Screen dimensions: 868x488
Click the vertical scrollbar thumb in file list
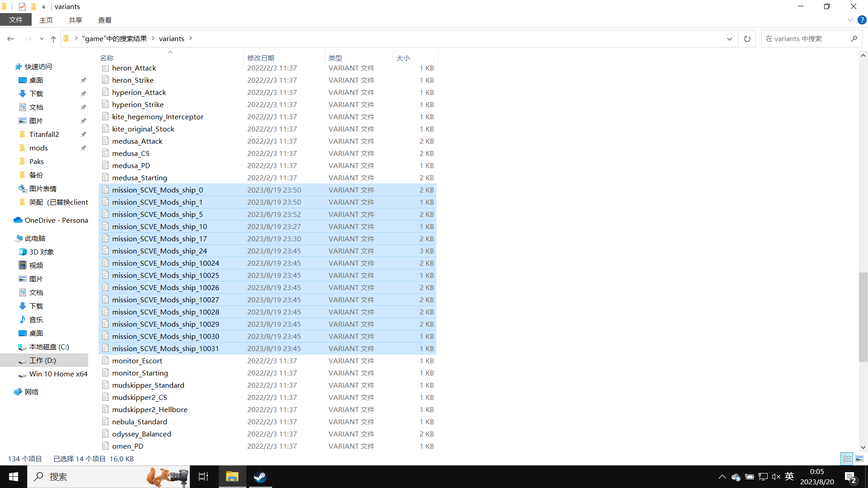pyautogui.click(x=863, y=316)
